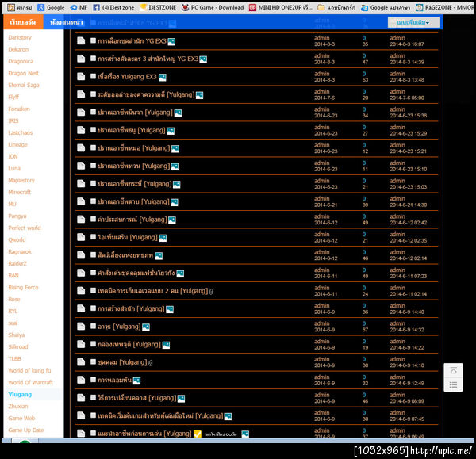Click the return-to-top arrow icon
Screen dimensions: 476x459
(x=453, y=370)
